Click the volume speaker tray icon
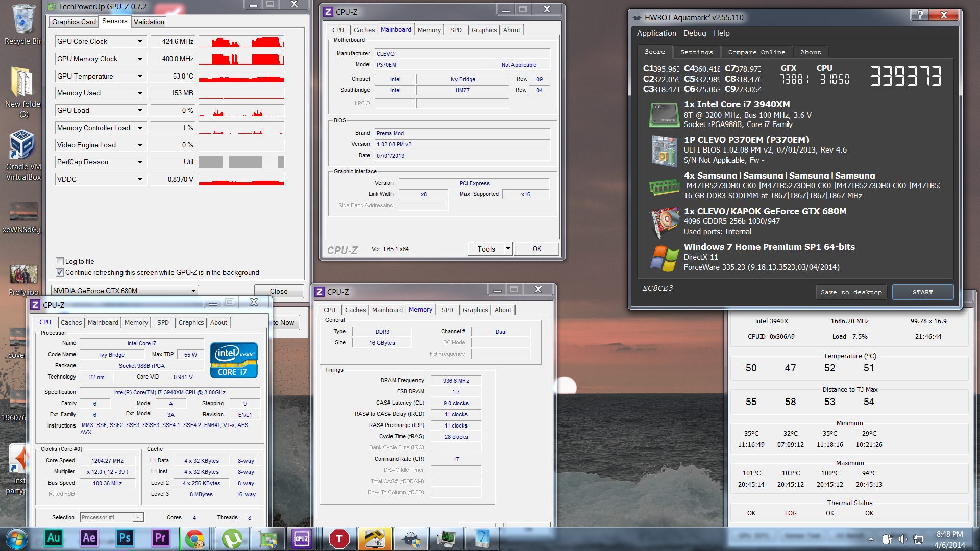The width and height of the screenshot is (980, 551). [903, 539]
